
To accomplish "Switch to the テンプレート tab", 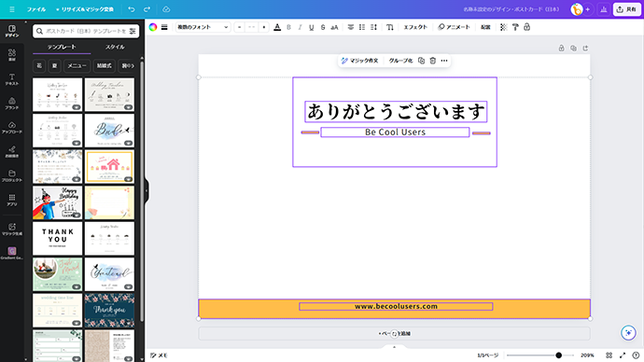I will (62, 47).
